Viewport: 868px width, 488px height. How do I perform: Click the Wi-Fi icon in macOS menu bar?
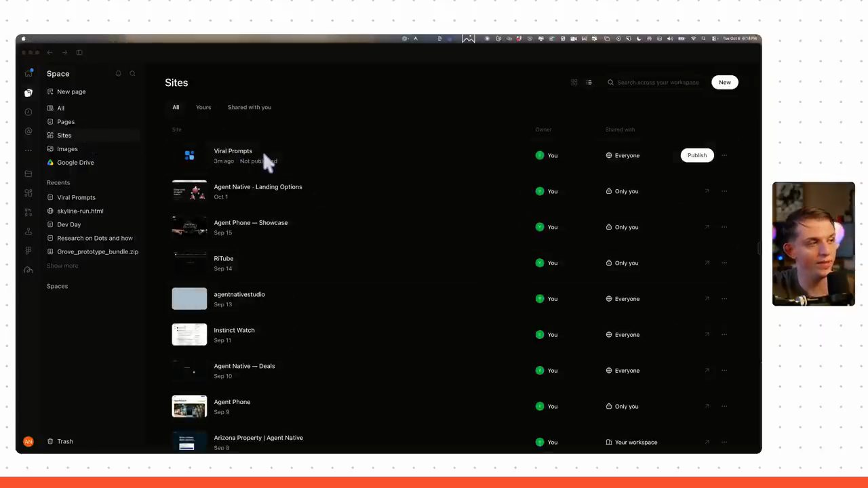point(693,39)
